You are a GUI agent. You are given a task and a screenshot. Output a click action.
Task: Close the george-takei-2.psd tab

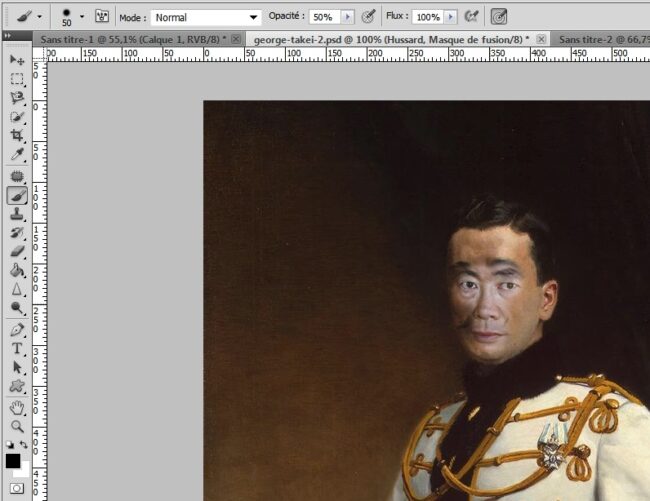click(x=541, y=39)
